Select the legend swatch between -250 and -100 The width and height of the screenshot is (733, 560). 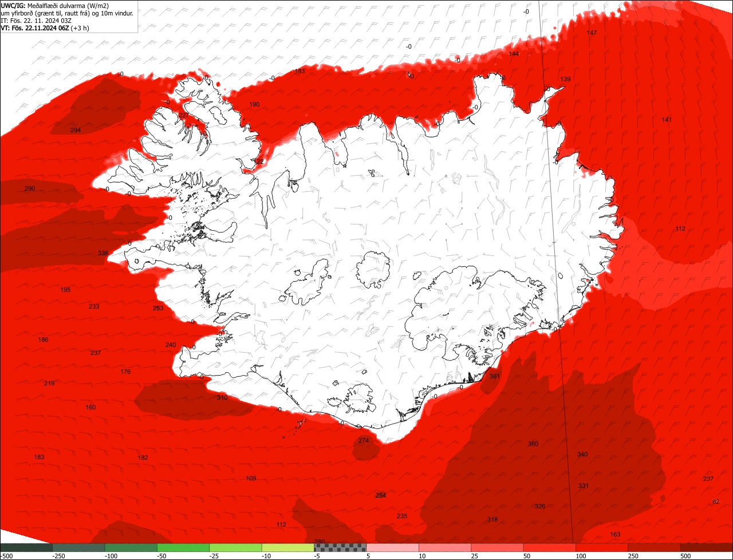tap(78, 547)
